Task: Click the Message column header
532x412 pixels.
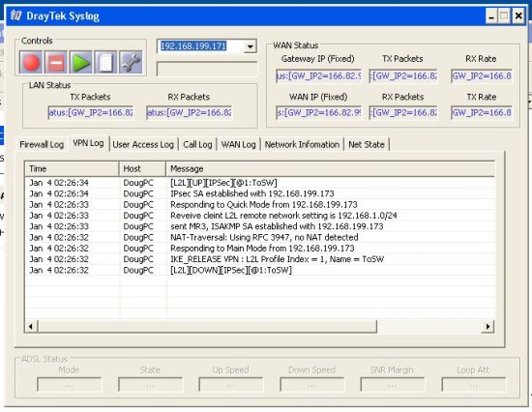Action: point(330,168)
